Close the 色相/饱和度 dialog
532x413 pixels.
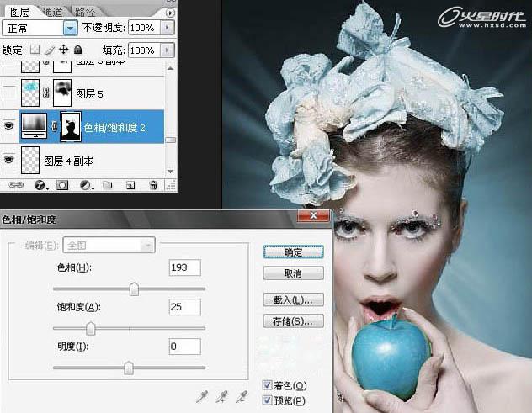[313, 215]
